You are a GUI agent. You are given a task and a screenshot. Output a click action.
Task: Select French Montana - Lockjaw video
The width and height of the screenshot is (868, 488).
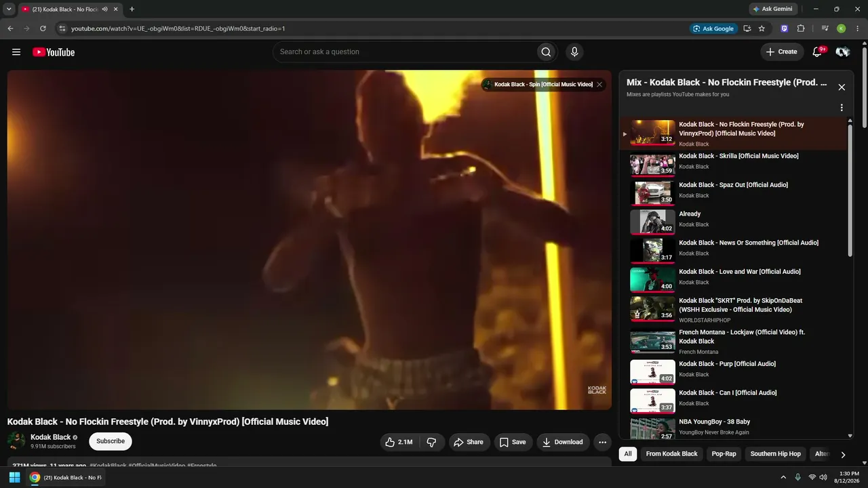[733, 341]
